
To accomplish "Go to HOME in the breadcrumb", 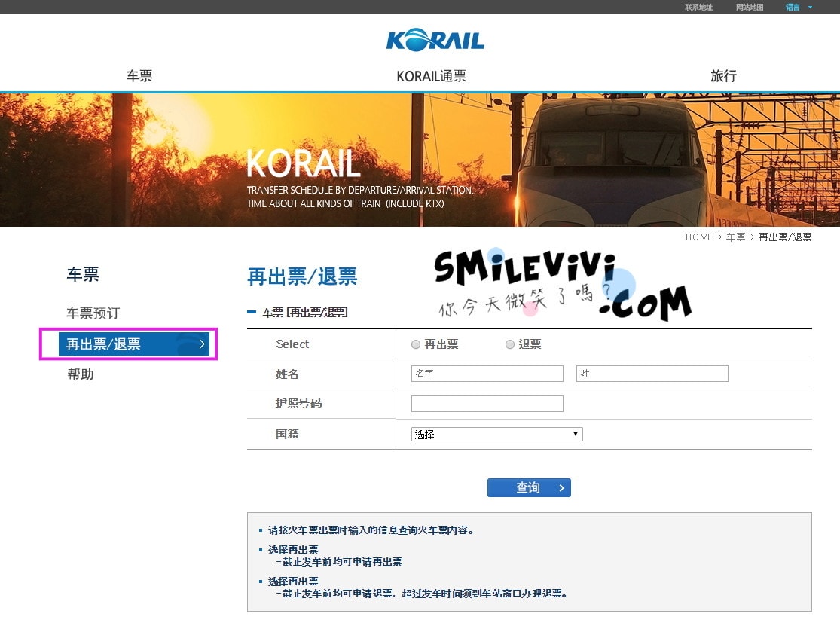I will tap(699, 237).
